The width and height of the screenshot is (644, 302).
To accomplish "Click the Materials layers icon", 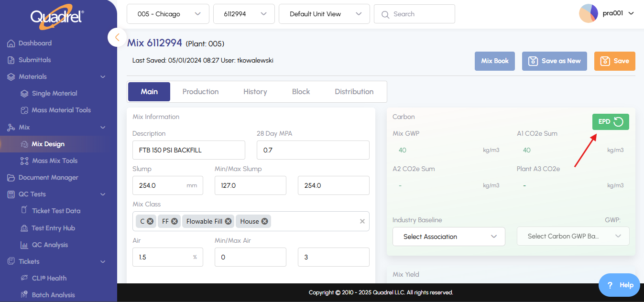I will (x=11, y=77).
